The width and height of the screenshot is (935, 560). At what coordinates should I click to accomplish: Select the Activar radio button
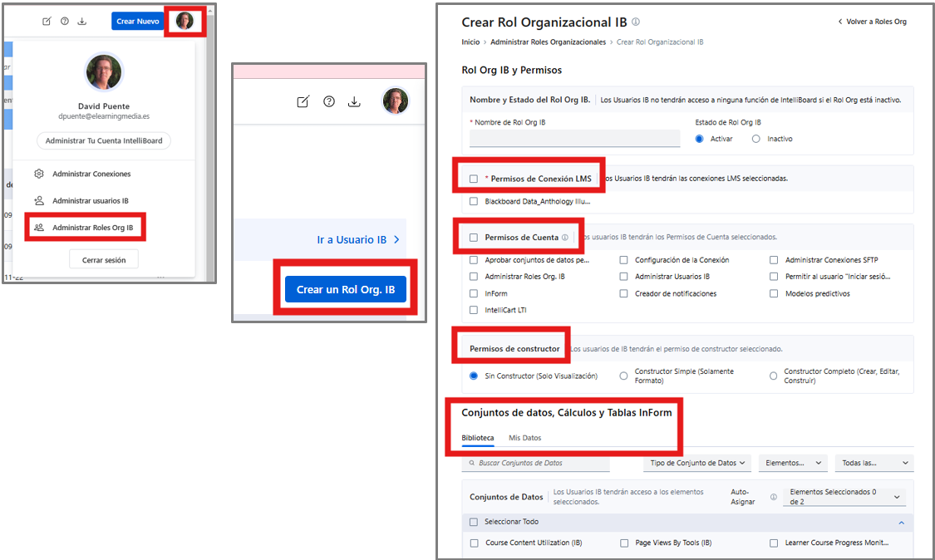click(700, 139)
